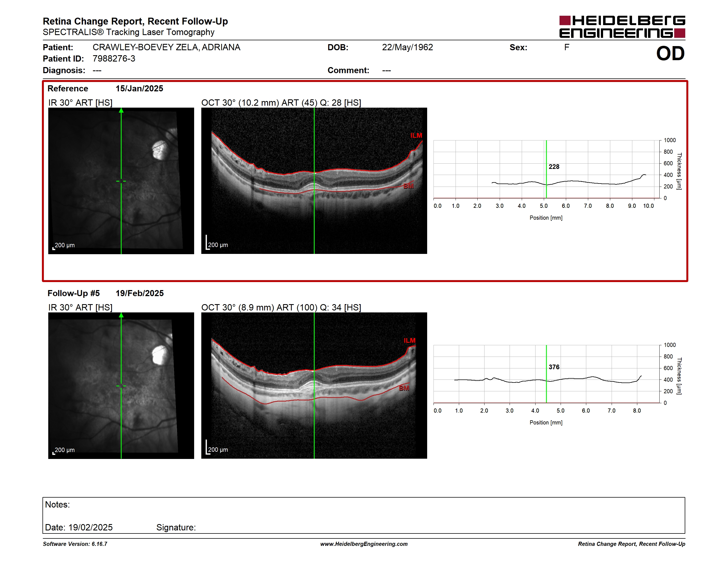This screenshot has height=563, width=728.
Task: Click the Date: 19/02/2025 entry
Action: [x=79, y=528]
